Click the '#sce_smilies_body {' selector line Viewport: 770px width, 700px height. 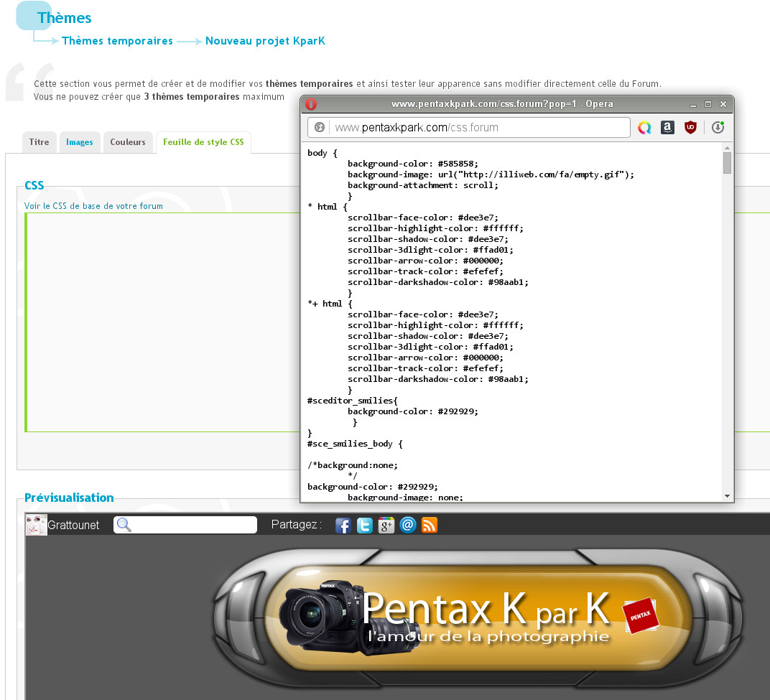click(355, 444)
